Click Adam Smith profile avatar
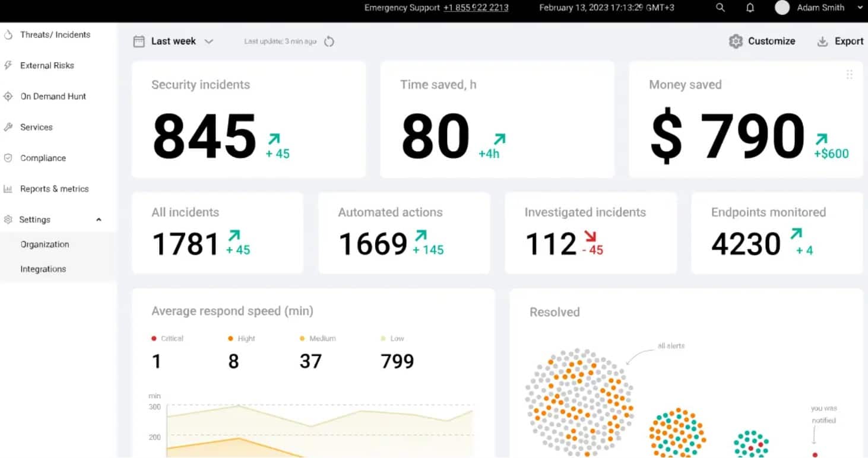This screenshot has width=868, height=458. tap(782, 8)
